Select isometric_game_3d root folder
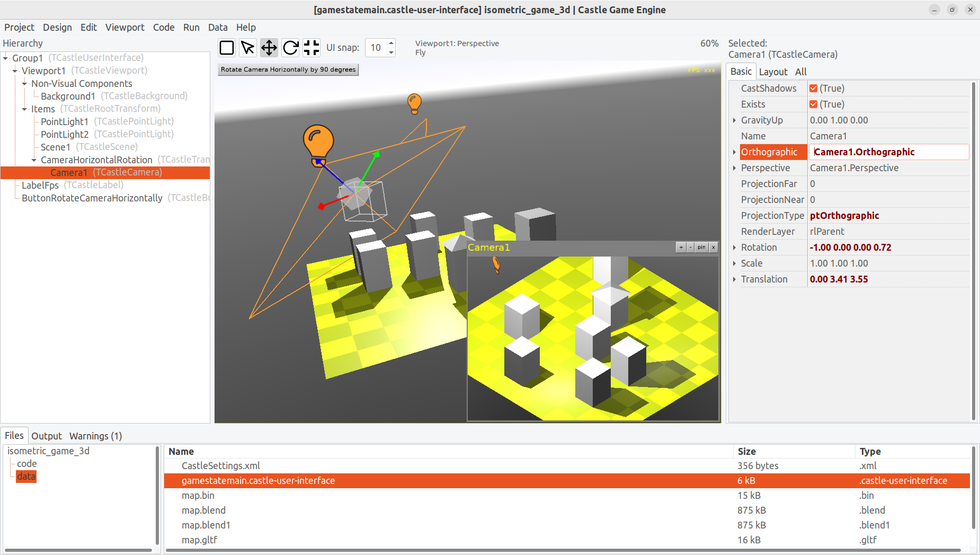Image resolution: width=980 pixels, height=555 pixels. (x=48, y=451)
